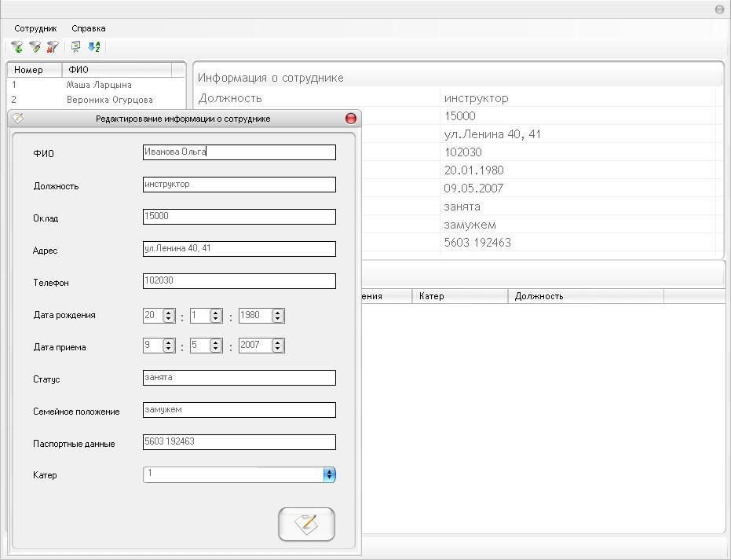Decrease the hire year 2007 value
This screenshot has width=731, height=560.
coord(278,349)
